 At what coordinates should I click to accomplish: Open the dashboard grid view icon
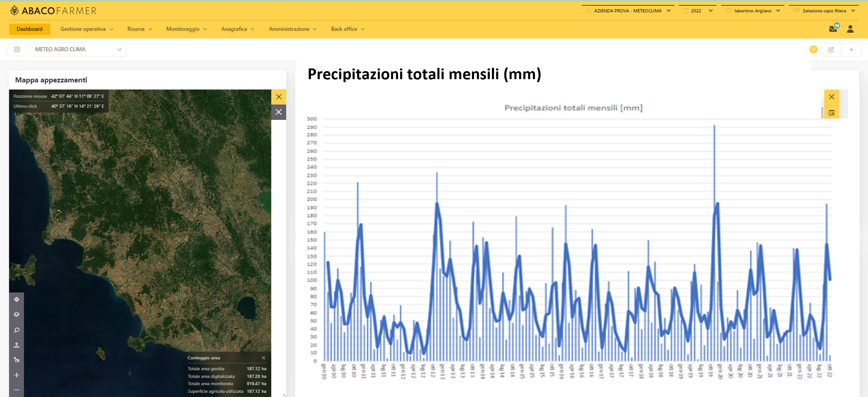[17, 49]
